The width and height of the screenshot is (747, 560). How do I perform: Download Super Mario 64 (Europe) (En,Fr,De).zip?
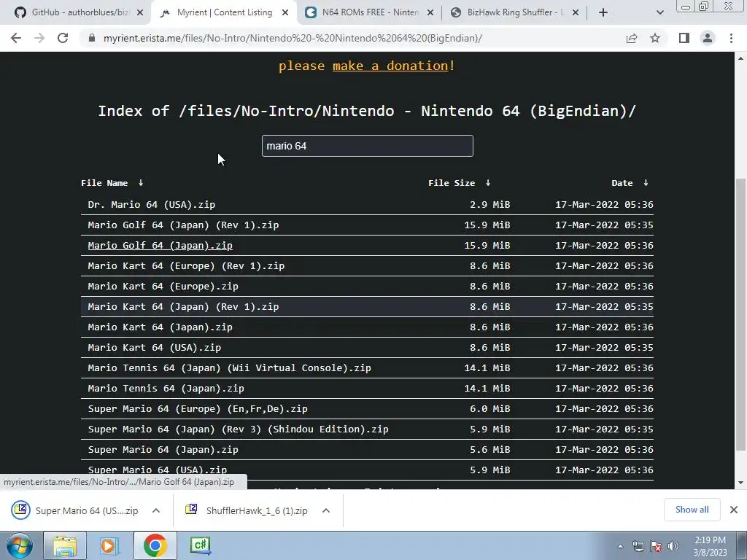(198, 409)
